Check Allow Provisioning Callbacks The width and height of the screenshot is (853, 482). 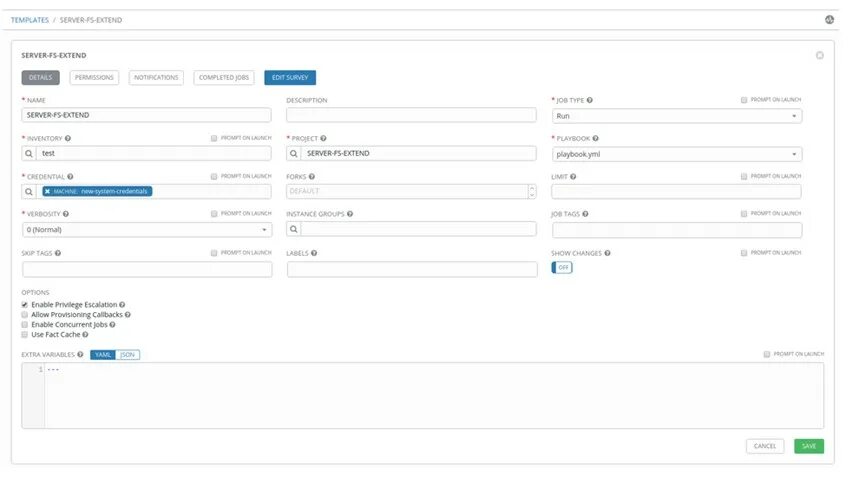coord(24,314)
